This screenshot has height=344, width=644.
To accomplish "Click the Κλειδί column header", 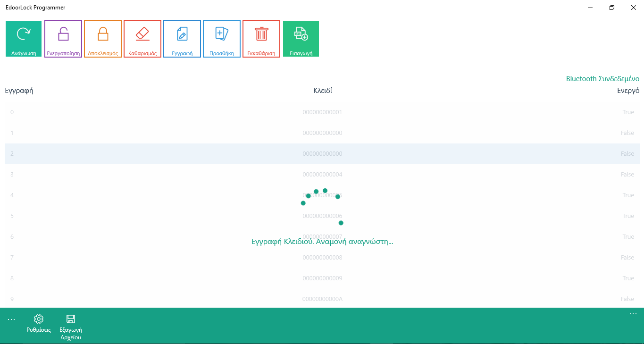I will click(x=323, y=91).
